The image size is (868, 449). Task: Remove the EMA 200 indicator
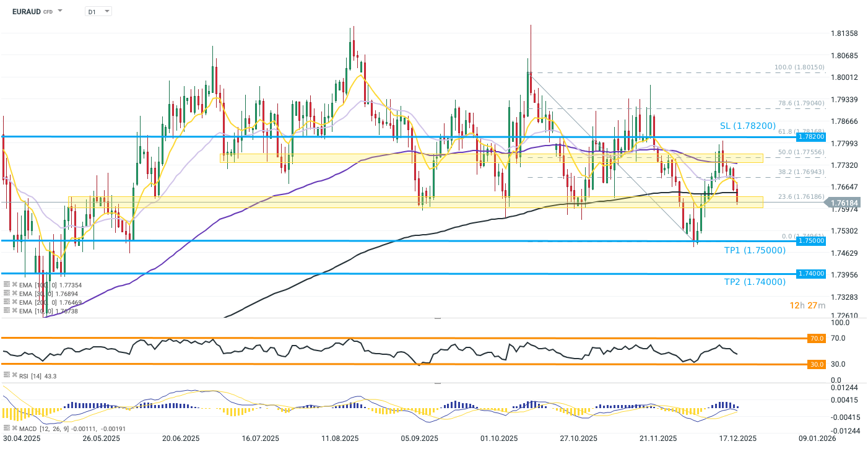[15, 302]
